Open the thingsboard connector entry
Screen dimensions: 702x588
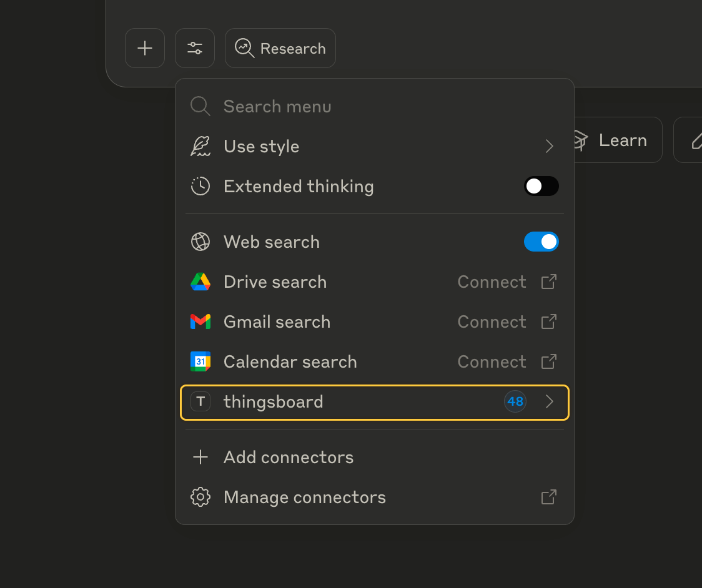[x=274, y=402]
